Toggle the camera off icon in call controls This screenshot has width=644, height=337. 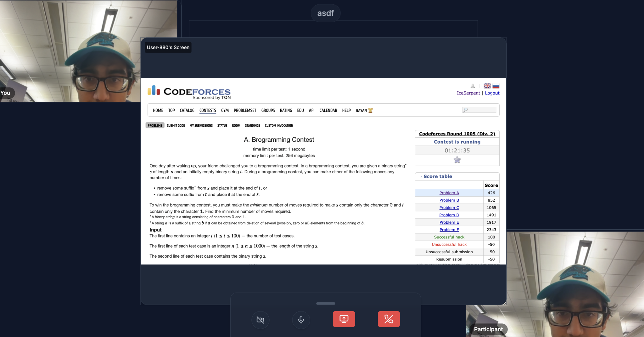pyautogui.click(x=260, y=320)
